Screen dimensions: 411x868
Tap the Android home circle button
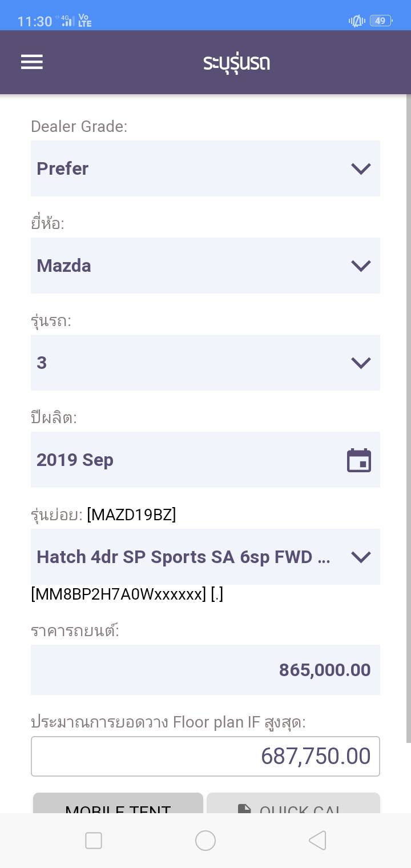point(205,841)
